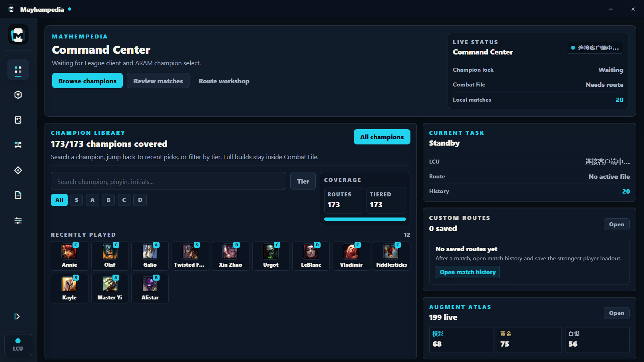The image size is (644, 362).
Task: Open Route workshop link
Action: (x=224, y=81)
